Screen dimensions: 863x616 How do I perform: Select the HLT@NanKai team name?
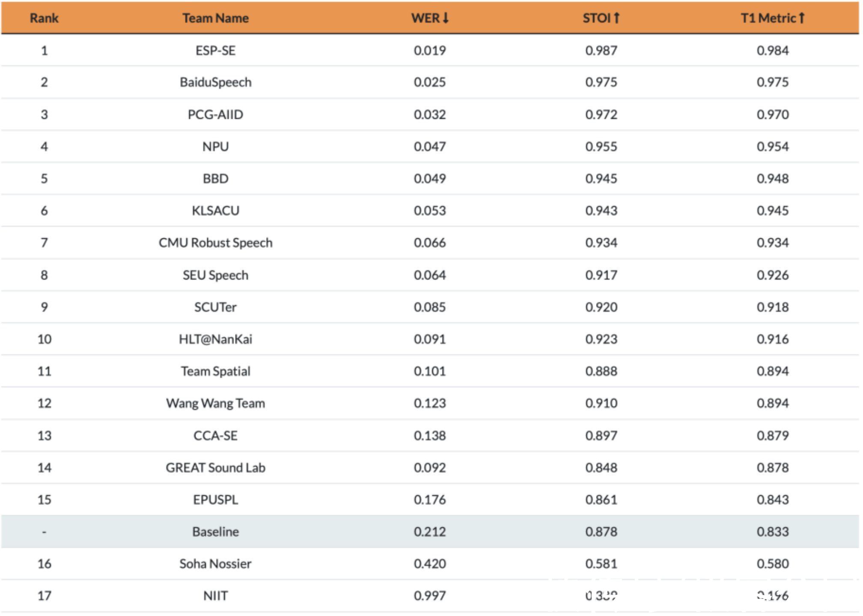tap(216, 339)
